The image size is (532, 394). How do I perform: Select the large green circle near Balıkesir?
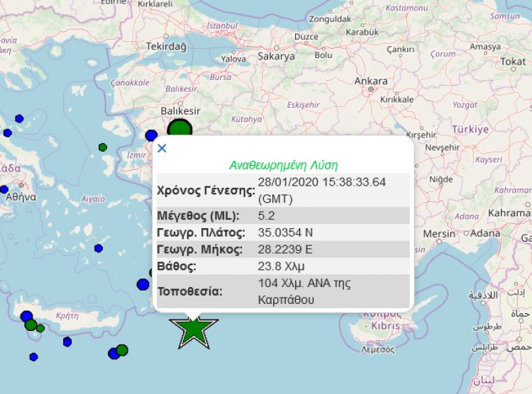click(180, 128)
